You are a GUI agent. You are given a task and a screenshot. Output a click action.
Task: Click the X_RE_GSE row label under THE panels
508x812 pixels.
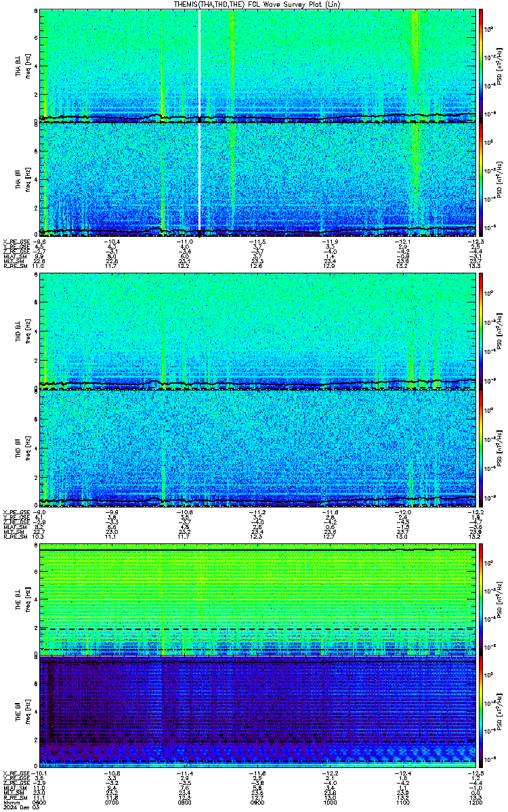click(16, 773)
